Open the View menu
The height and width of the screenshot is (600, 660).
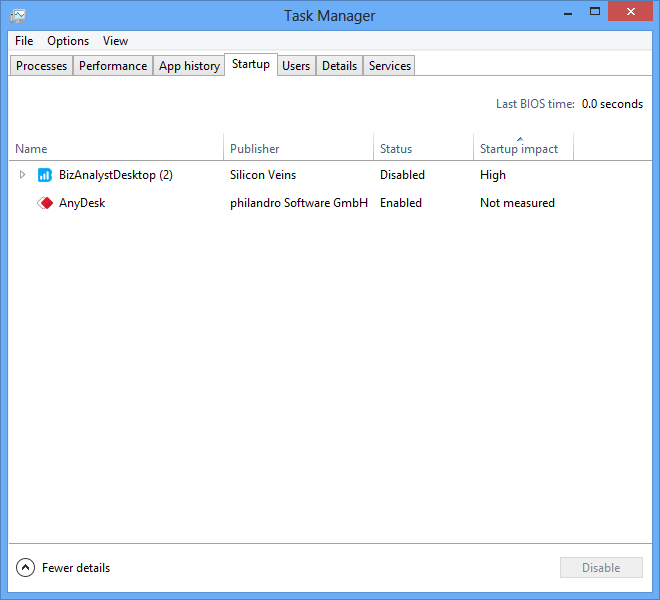click(115, 41)
